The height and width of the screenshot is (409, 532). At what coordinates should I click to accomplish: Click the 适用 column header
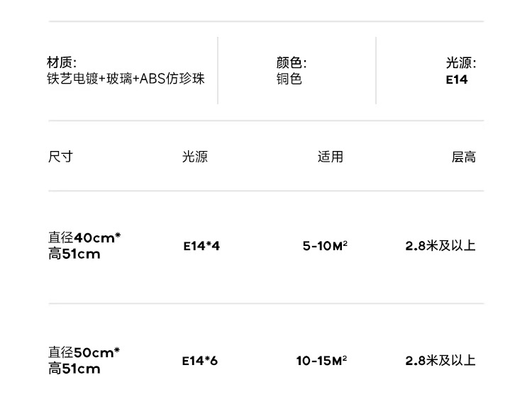(x=330, y=157)
